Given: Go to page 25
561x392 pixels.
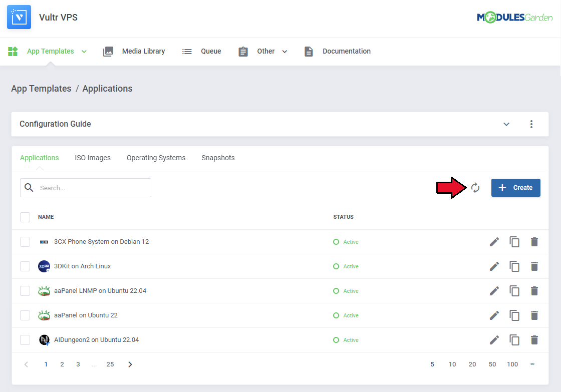Looking at the screenshot, I should click(110, 364).
